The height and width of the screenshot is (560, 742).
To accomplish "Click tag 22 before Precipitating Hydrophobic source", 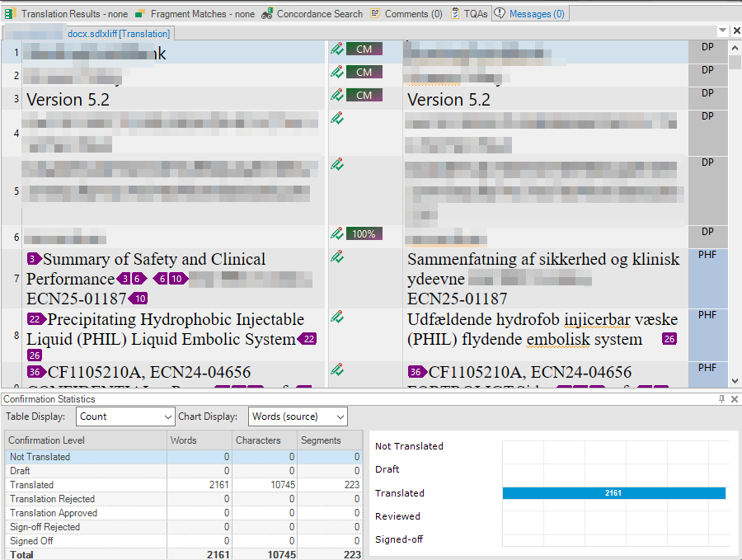I will coord(36,318).
